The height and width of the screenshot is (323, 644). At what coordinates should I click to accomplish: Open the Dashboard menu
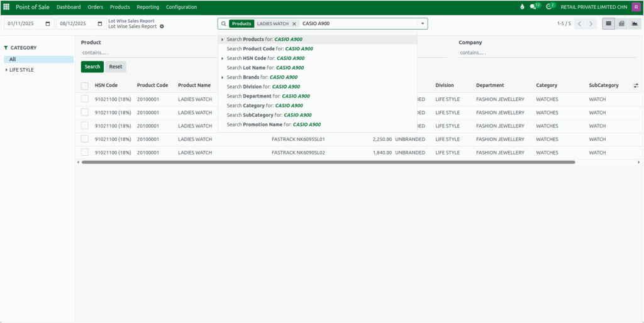[x=69, y=7]
